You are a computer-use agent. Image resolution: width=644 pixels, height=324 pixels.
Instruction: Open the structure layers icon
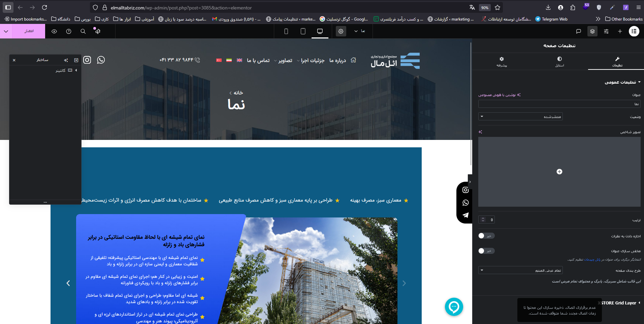592,31
